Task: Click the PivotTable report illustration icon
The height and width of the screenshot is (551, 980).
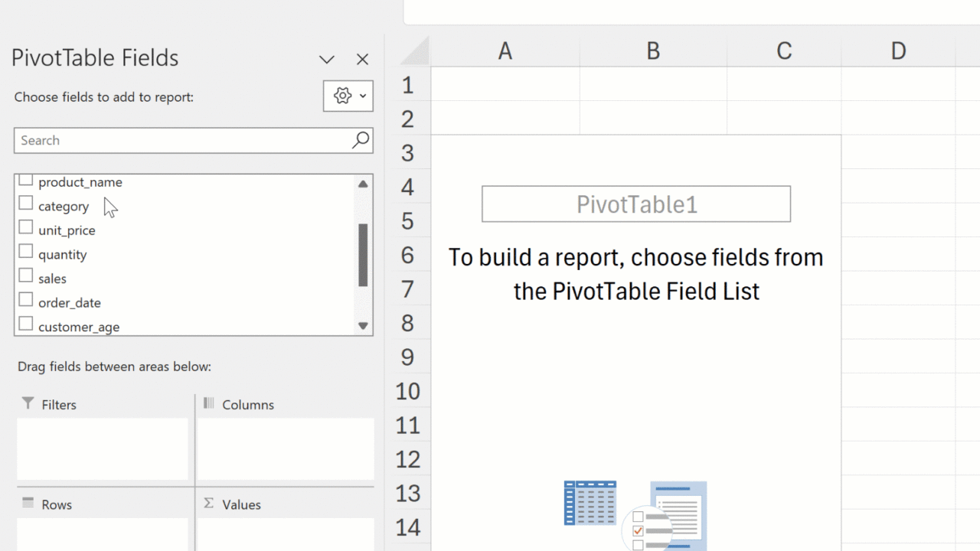Action: [635, 514]
